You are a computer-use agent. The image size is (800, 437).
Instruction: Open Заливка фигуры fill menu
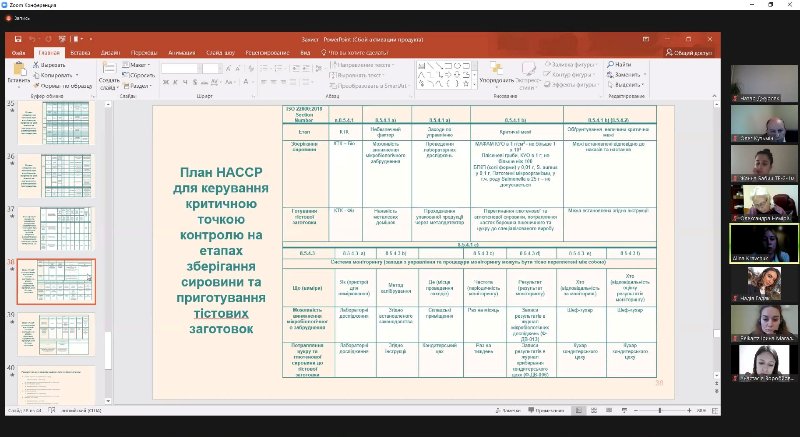(x=571, y=65)
